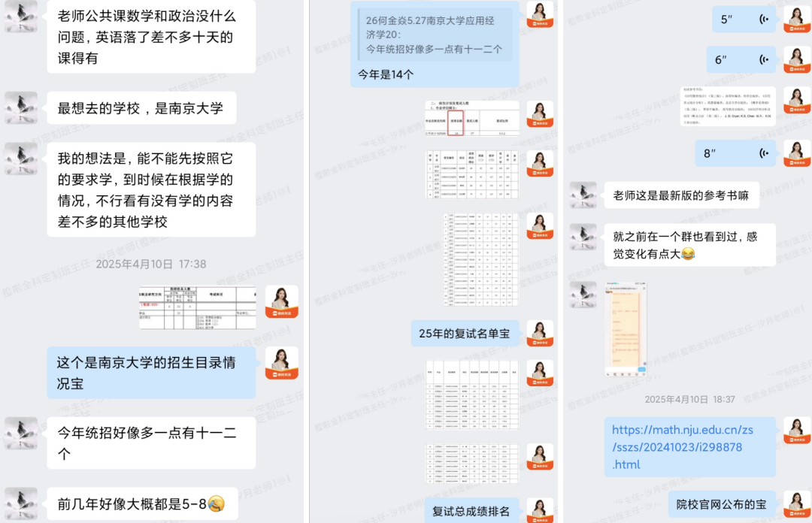
Task: Select the message "我的想法是，能不能先按照它的要求学"
Action: (150, 189)
